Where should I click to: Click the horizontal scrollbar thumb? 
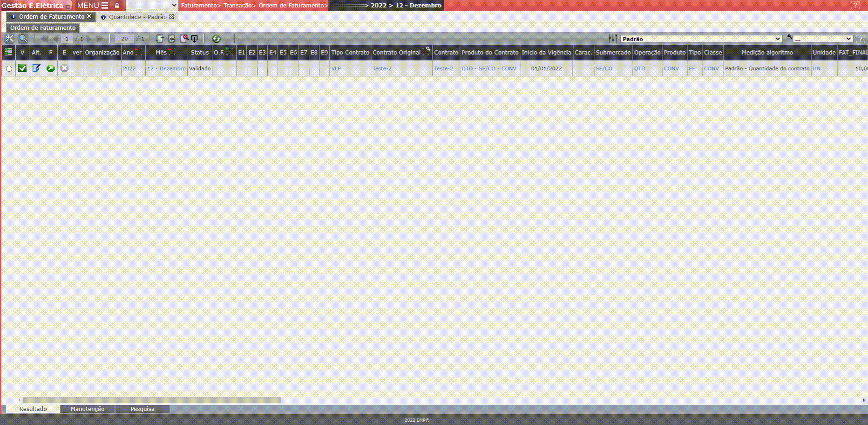152,400
